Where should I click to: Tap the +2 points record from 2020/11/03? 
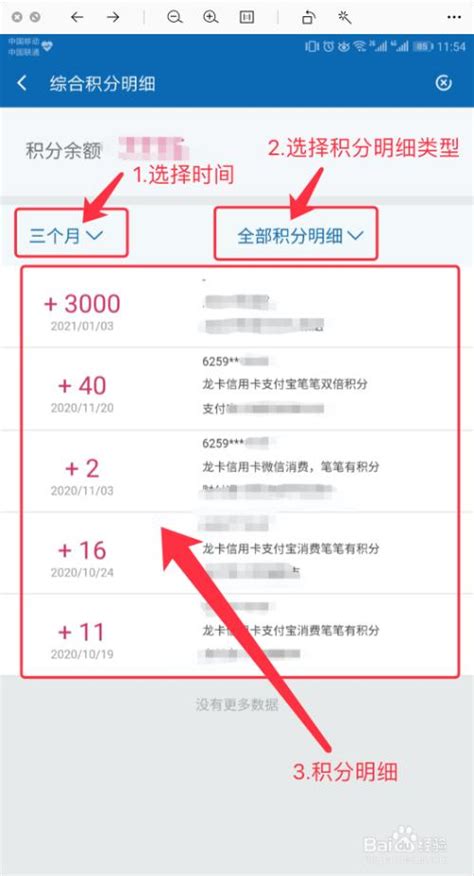(237, 471)
